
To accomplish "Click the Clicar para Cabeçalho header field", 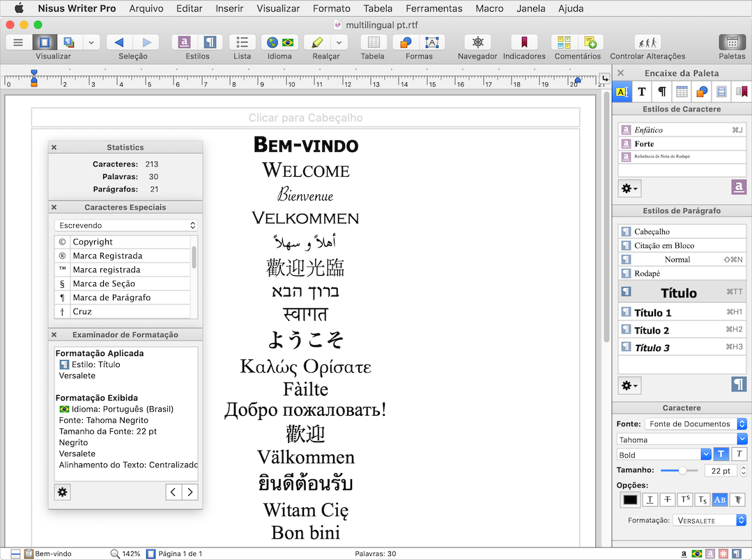I will pos(305,118).
